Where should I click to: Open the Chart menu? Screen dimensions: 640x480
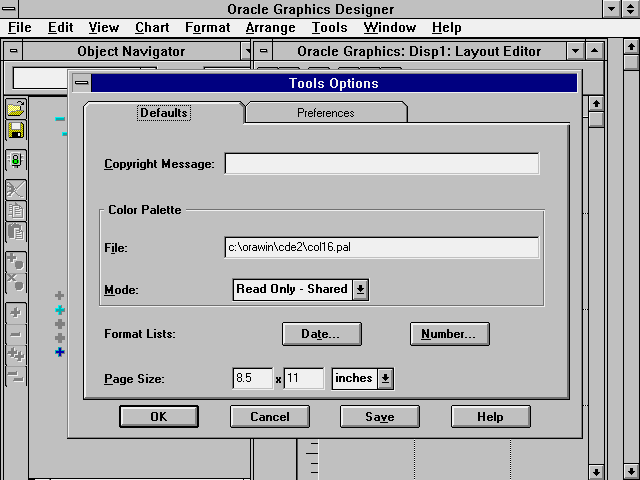pos(152,27)
